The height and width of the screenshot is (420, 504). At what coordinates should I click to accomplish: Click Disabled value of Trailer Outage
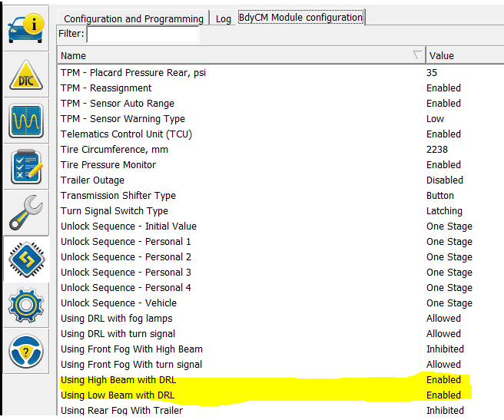tap(445, 180)
